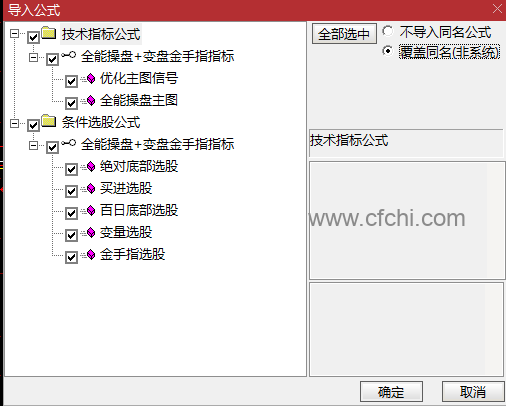Uncheck the 百日底部选股 checkbox
The width and height of the screenshot is (506, 406).
pos(71,213)
